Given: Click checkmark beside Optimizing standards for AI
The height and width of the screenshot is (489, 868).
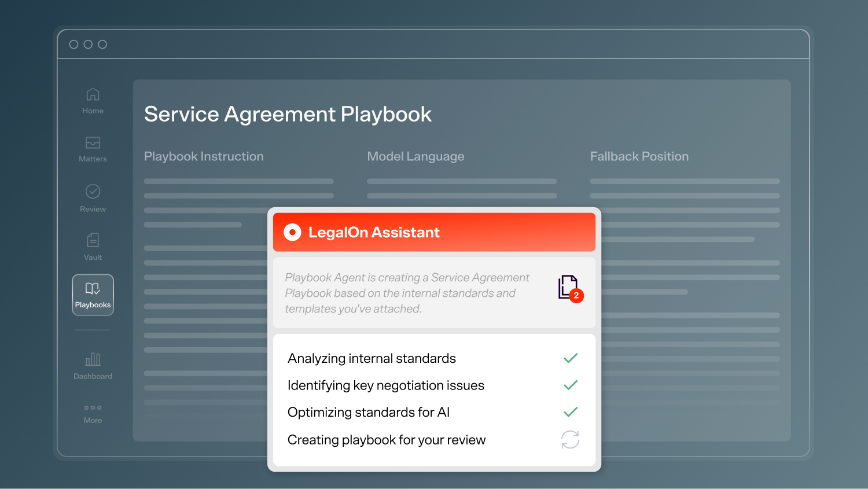Looking at the screenshot, I should pos(571,412).
